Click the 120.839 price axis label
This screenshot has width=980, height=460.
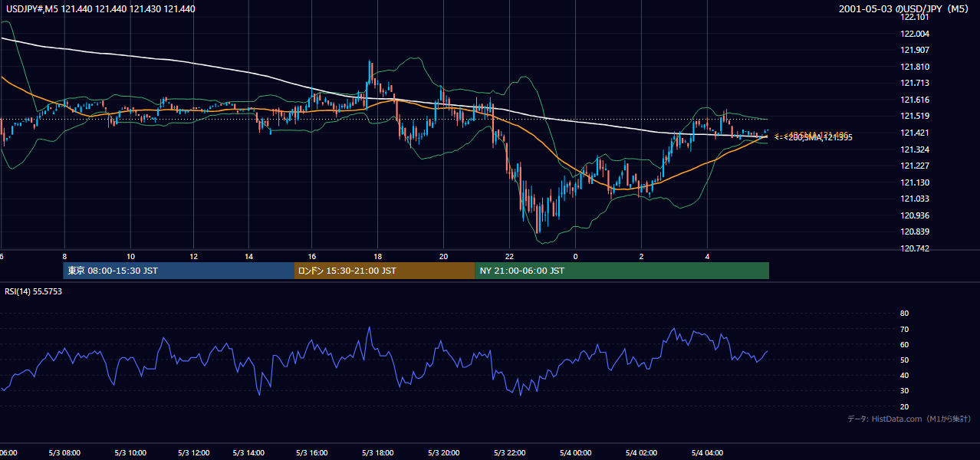pos(915,232)
